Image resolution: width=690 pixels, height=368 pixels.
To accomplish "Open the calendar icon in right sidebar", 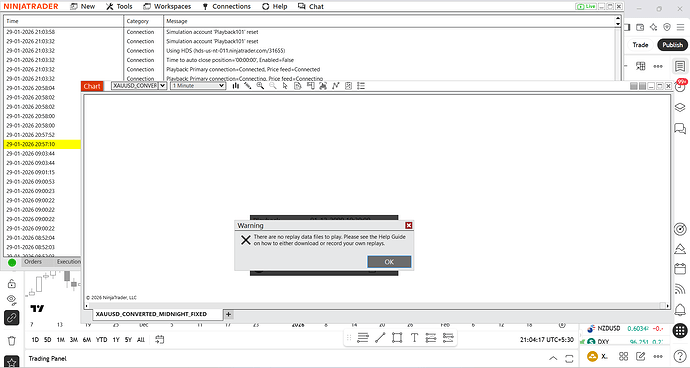I will pos(680,269).
